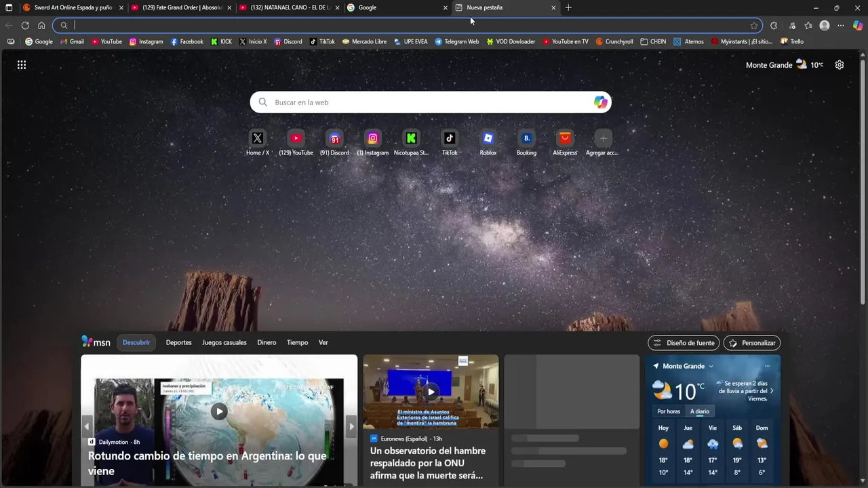Open the Telegram Web bookmark
Screen dimensions: 868x488
click(457, 41)
